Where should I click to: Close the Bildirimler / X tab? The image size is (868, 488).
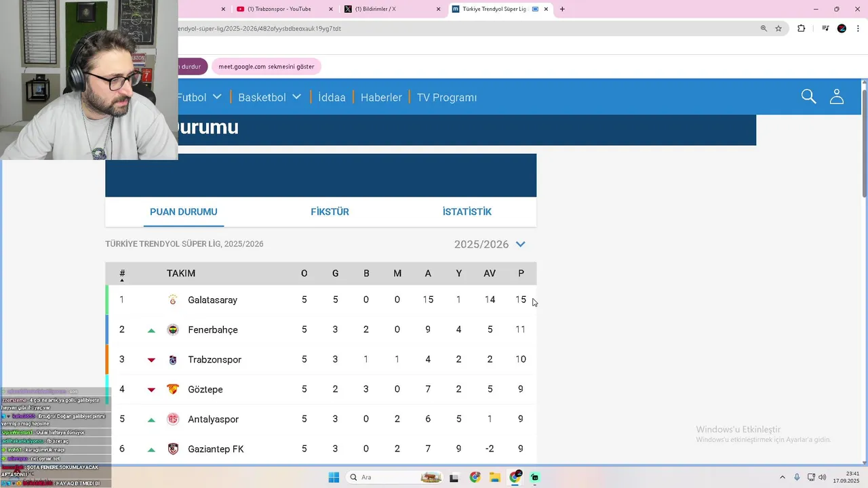[438, 9]
